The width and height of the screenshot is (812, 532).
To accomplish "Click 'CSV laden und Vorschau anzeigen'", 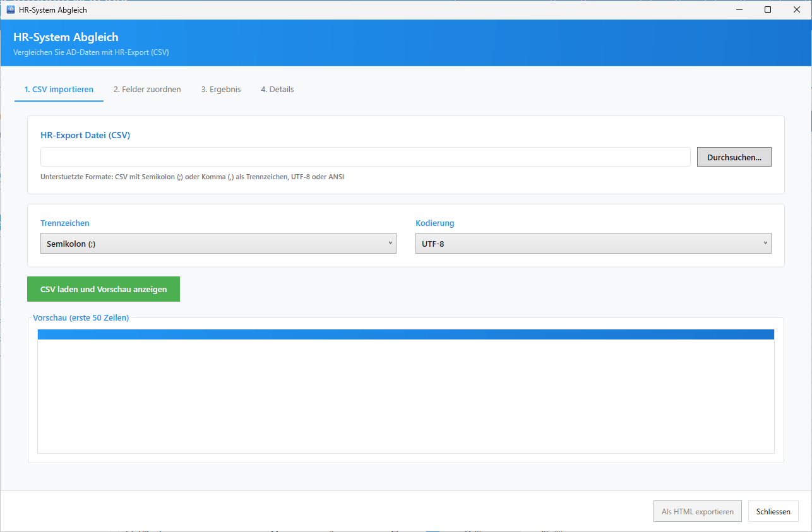I will click(x=104, y=289).
